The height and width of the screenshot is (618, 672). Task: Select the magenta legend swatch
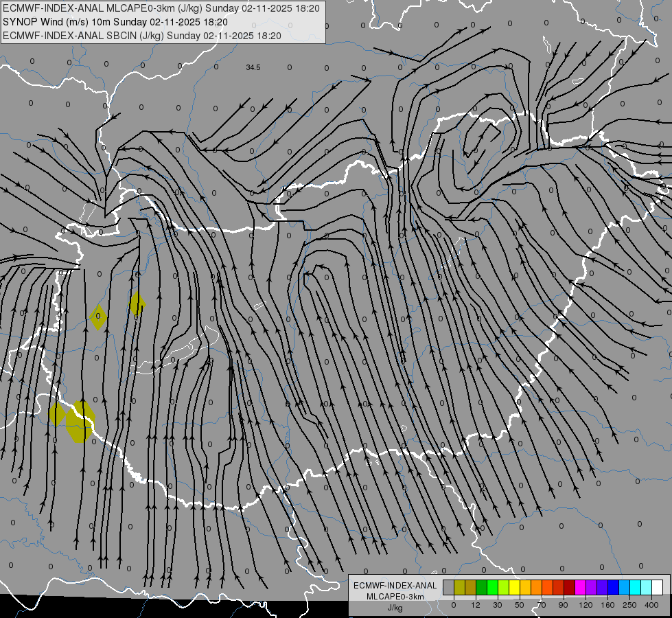point(580,587)
